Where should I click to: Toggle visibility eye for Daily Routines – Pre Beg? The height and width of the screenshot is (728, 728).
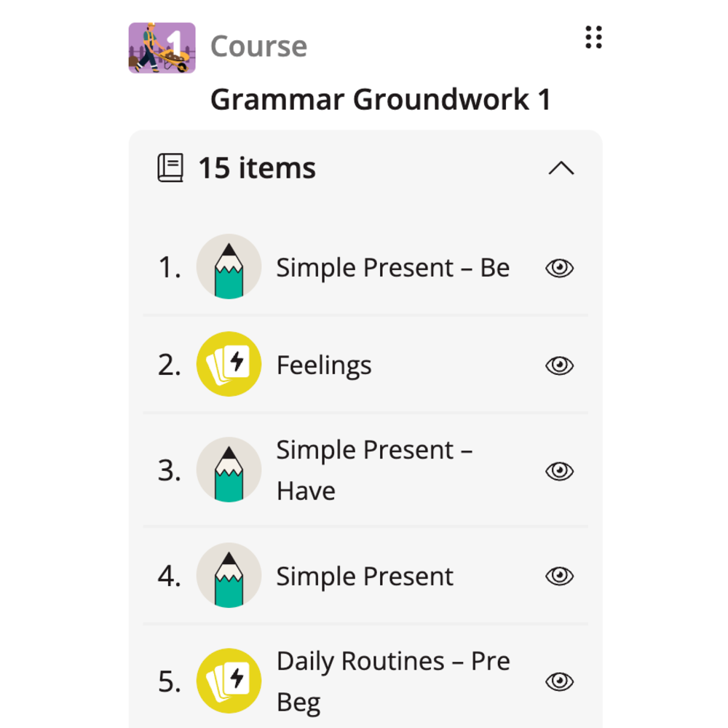coord(559,681)
